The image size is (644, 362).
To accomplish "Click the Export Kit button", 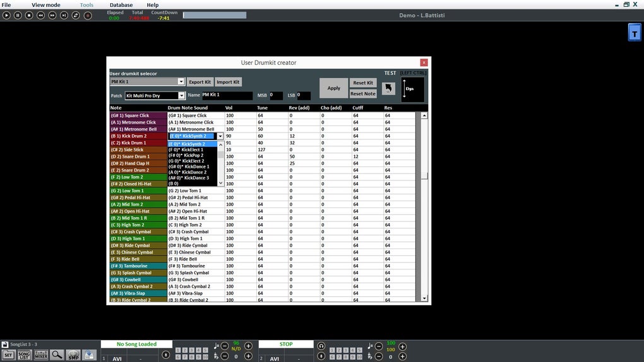I will [200, 82].
